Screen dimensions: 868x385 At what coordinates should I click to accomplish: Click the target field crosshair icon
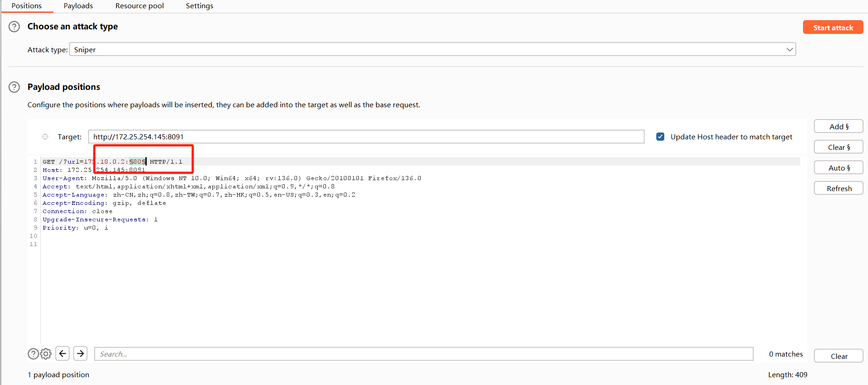click(45, 137)
